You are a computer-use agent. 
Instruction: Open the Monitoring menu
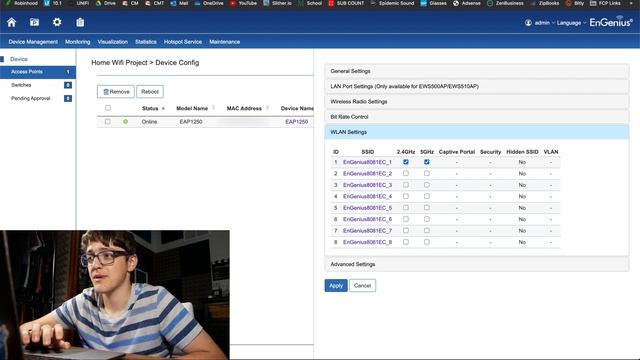coord(78,42)
